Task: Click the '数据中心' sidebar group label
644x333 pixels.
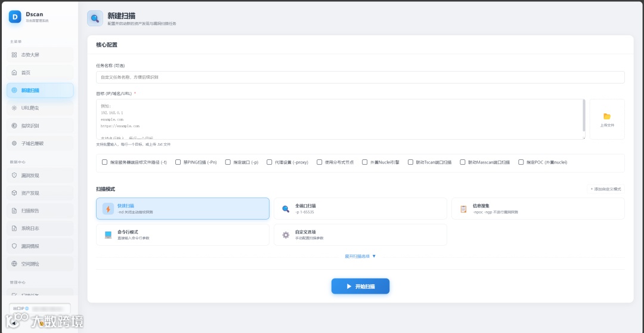Action: click(x=18, y=162)
